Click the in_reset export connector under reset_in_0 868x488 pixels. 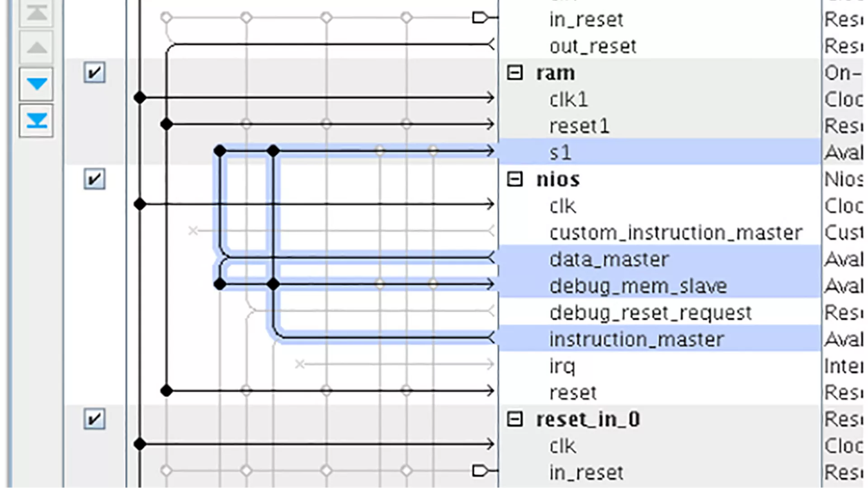pos(481,471)
